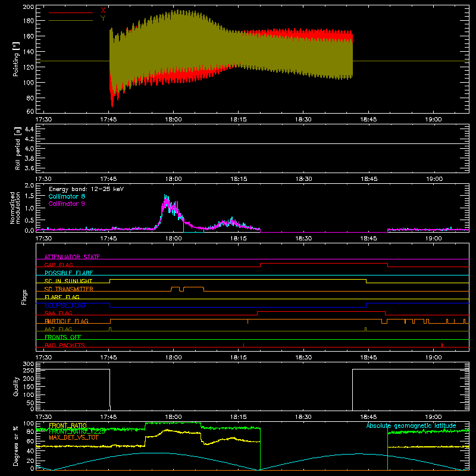Select the SC_TRANSMITTER flag label

[68, 289]
